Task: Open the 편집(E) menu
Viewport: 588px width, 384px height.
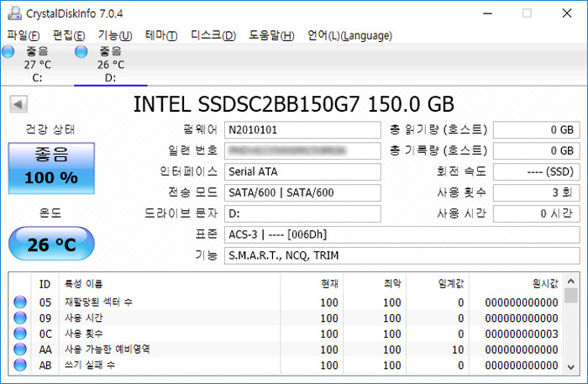Action: click(69, 35)
